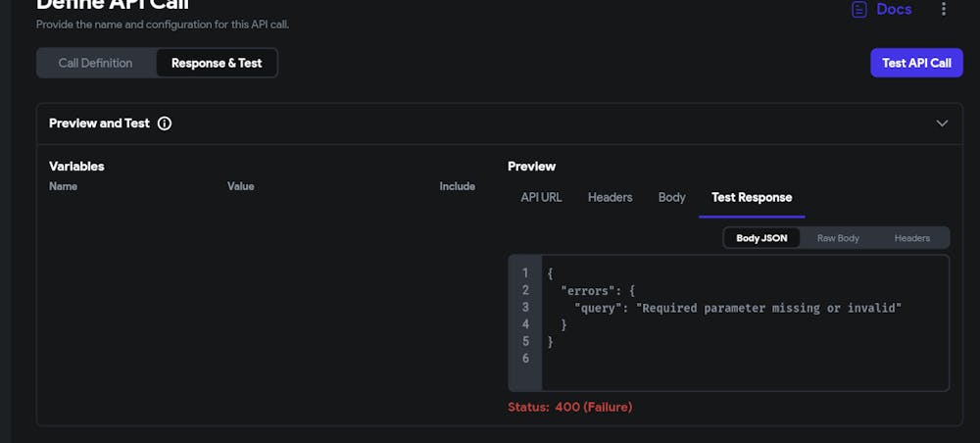Click line number 1 in response editor
Viewport: 980px width, 443px height.
point(525,273)
